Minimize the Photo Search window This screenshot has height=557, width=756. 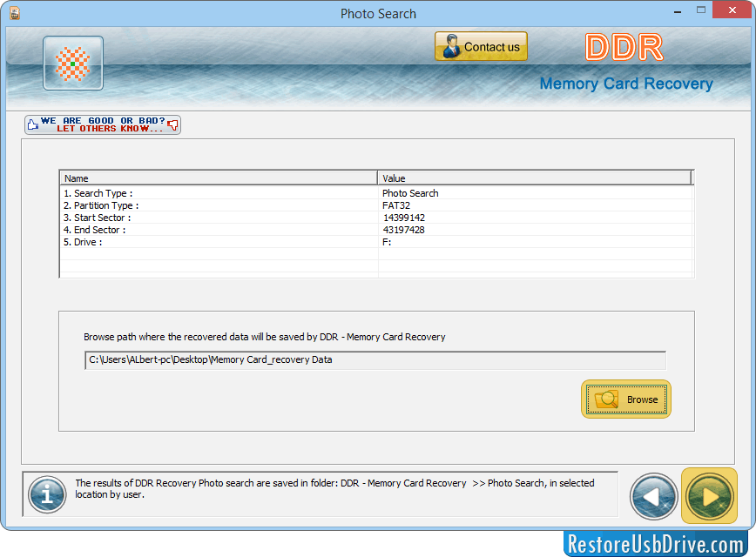tap(678, 11)
